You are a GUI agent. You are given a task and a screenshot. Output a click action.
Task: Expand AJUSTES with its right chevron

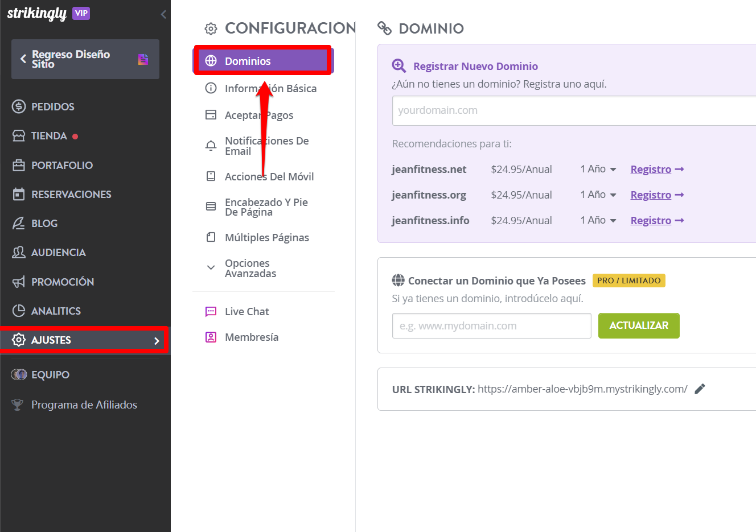[x=157, y=340]
